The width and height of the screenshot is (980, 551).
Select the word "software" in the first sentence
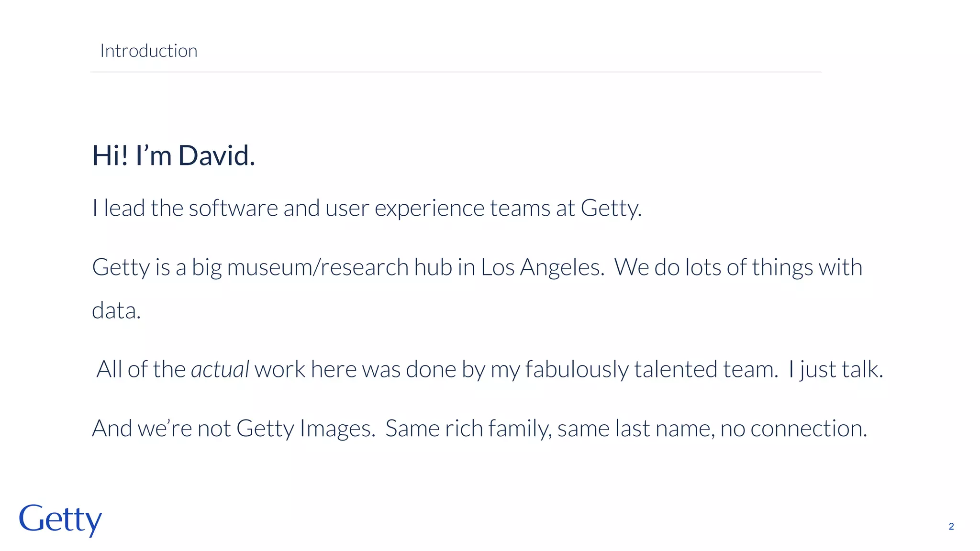[233, 208]
